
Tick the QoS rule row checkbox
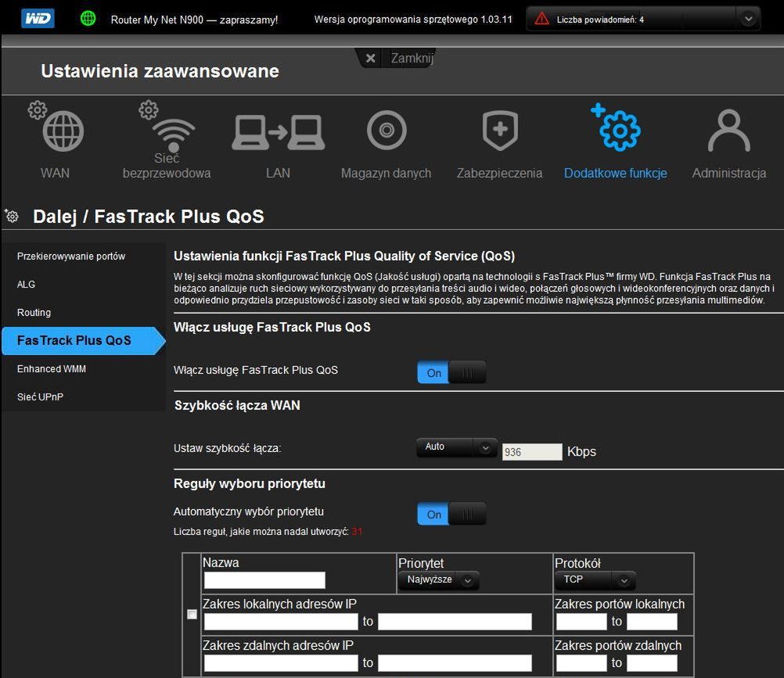point(192,614)
